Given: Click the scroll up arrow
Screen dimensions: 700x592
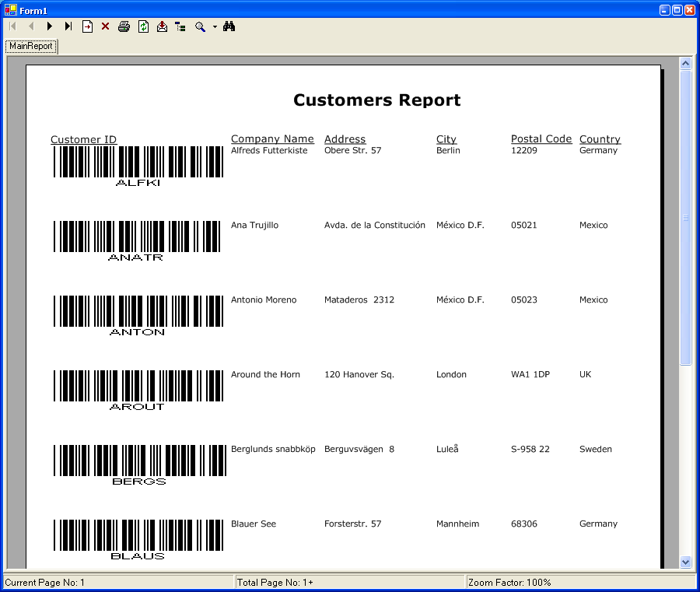Looking at the screenshot, I should point(685,64).
